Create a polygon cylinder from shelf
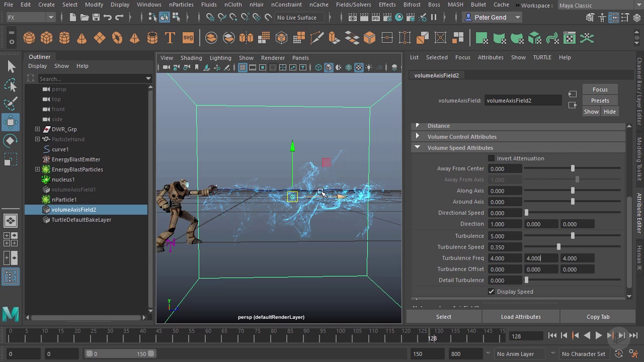The image size is (644, 362). [64, 38]
